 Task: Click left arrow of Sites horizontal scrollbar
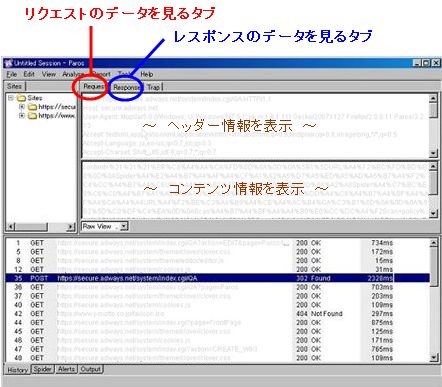[x=11, y=227]
